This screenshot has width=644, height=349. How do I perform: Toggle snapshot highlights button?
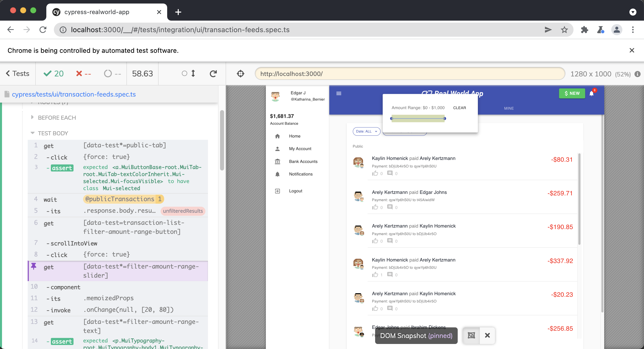coord(471,335)
